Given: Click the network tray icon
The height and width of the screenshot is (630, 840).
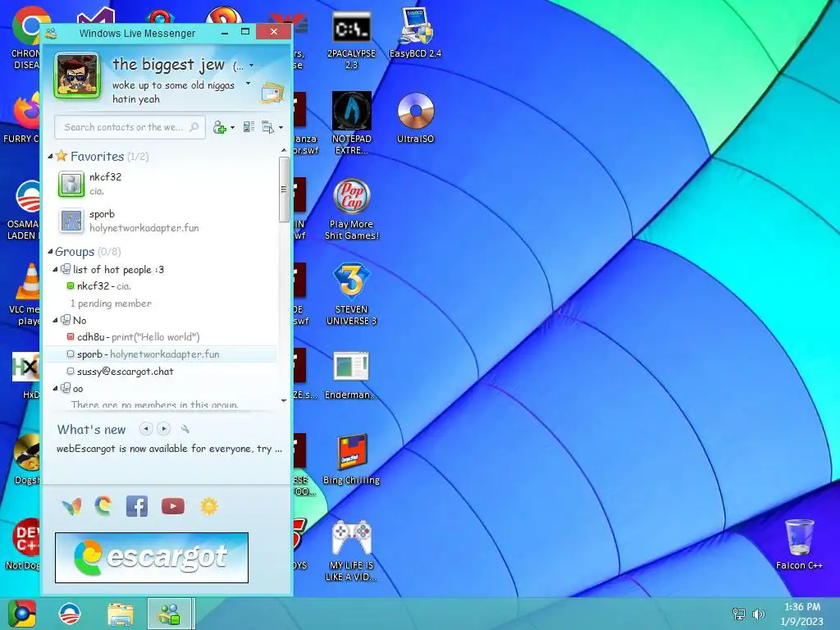Looking at the screenshot, I should point(739,614).
